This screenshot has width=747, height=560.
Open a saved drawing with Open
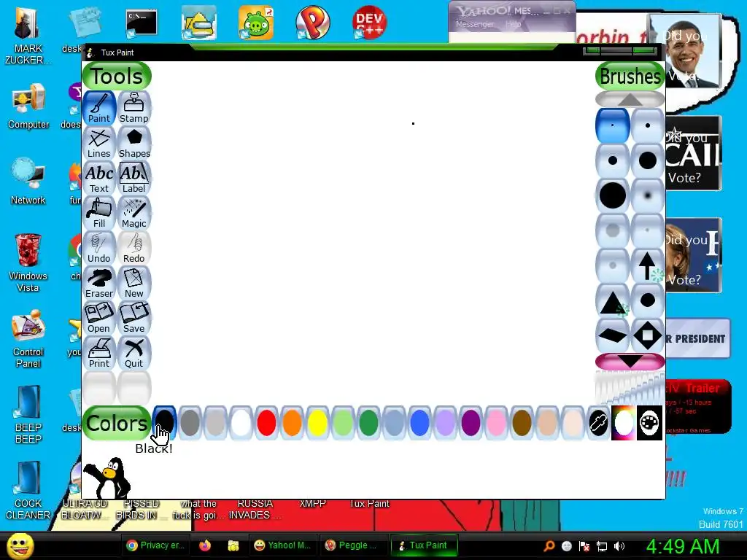(x=99, y=318)
